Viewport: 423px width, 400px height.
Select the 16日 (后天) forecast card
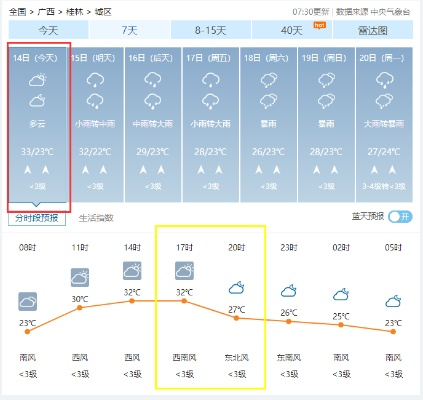coord(153,125)
